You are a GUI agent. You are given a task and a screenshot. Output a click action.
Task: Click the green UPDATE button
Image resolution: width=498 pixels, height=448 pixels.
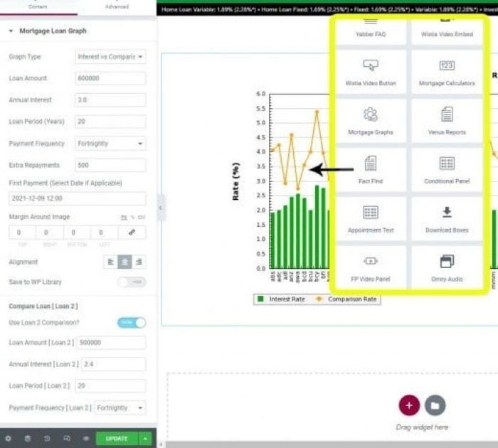(117, 439)
